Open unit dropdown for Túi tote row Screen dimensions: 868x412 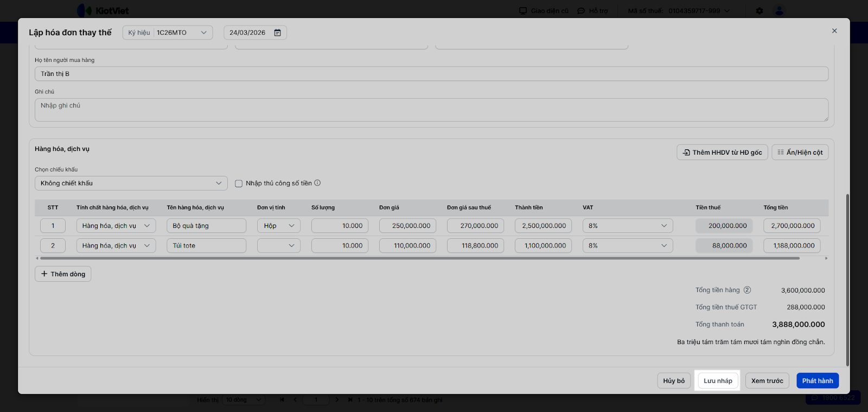pyautogui.click(x=279, y=246)
